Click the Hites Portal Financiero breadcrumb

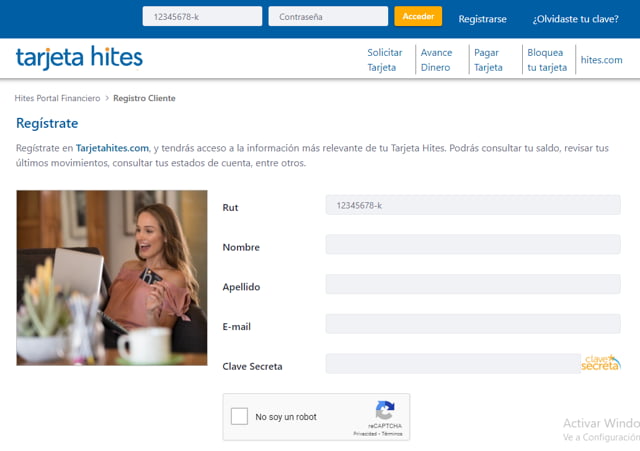tap(57, 98)
